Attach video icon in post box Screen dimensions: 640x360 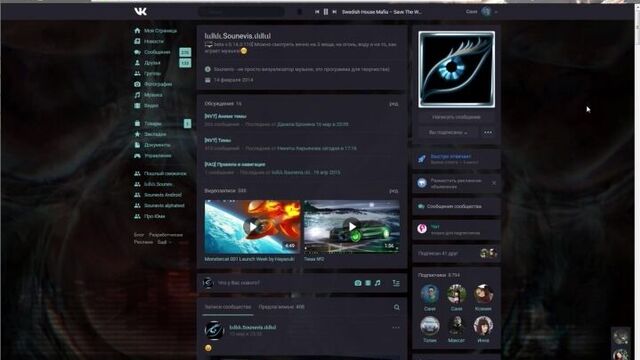point(368,283)
